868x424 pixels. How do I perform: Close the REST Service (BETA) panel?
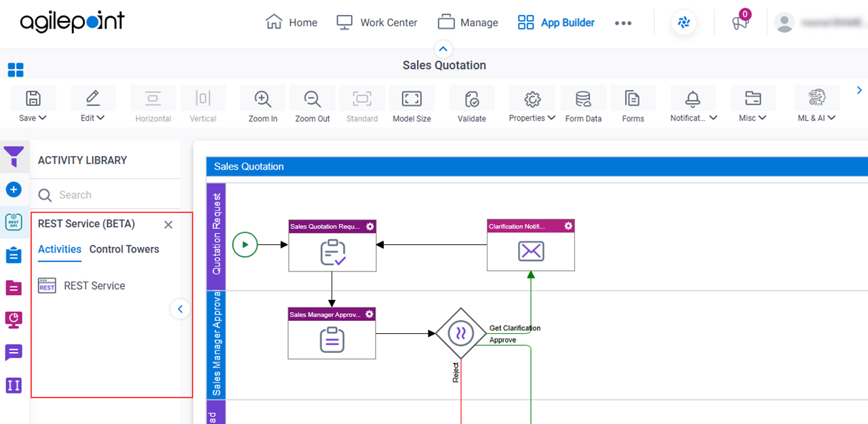168,225
